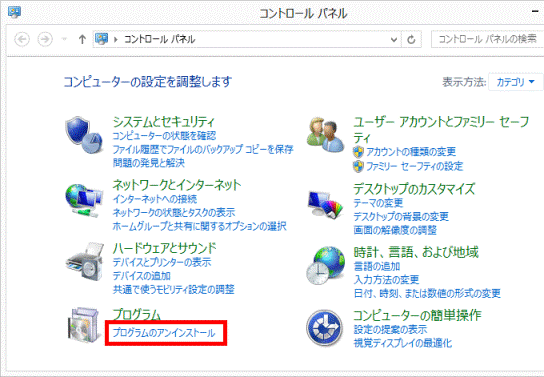Open 画面の解像度の調整 link
This screenshot has width=544, height=377.
point(395,230)
